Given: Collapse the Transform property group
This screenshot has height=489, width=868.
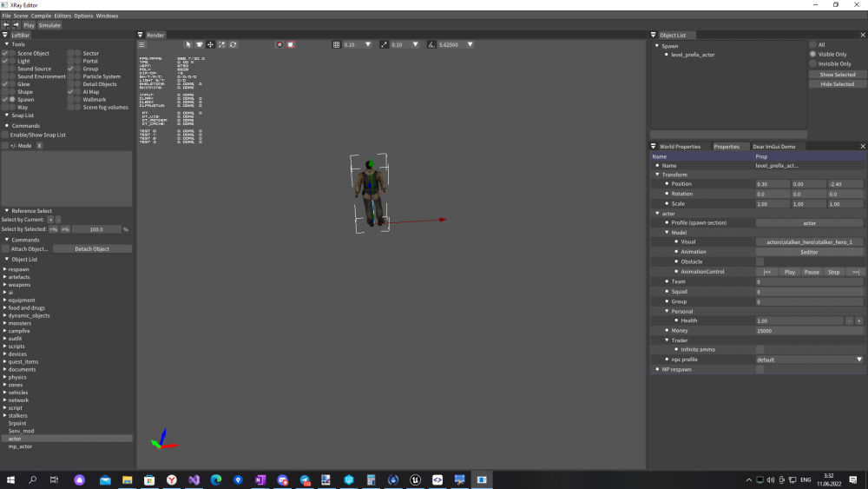Looking at the screenshot, I should [x=658, y=175].
